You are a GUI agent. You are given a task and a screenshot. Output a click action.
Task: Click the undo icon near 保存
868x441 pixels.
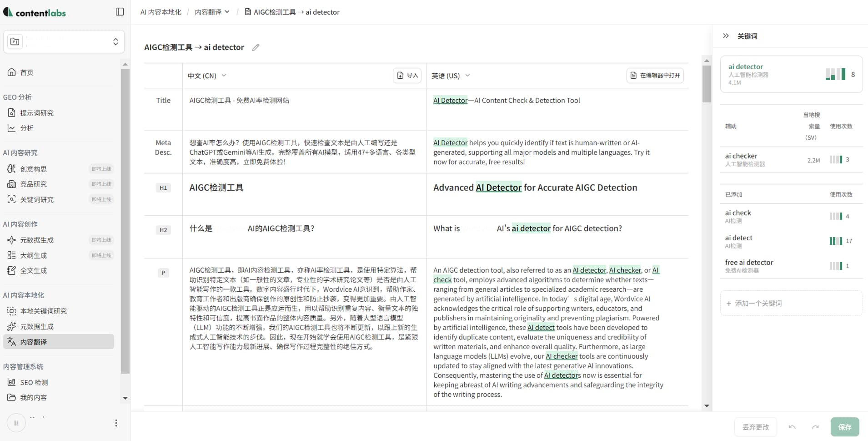(x=791, y=426)
